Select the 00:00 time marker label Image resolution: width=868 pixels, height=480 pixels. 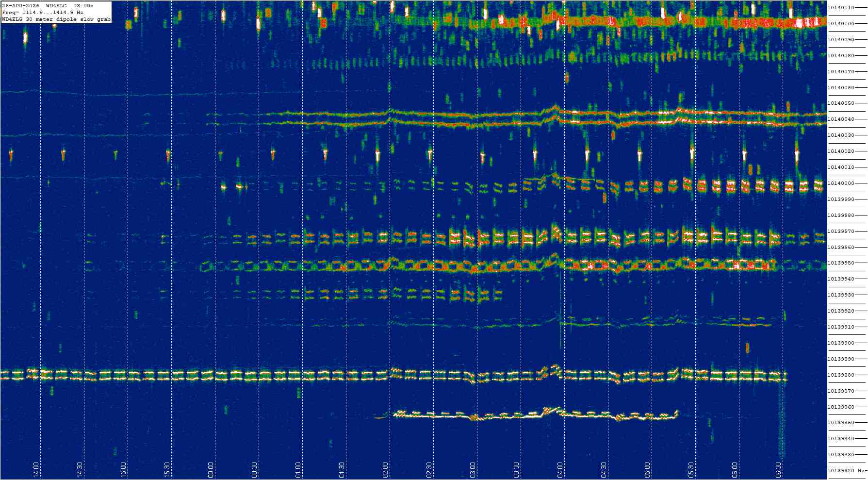coord(211,469)
